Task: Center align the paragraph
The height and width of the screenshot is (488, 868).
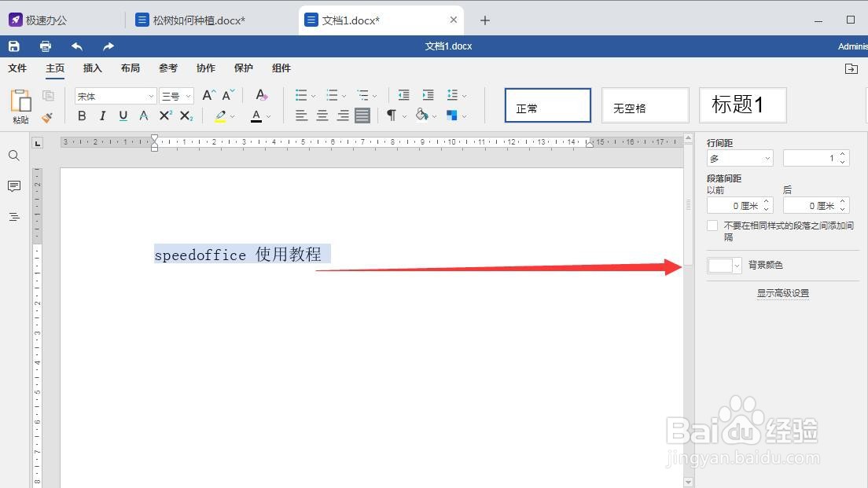Action: tap(322, 116)
